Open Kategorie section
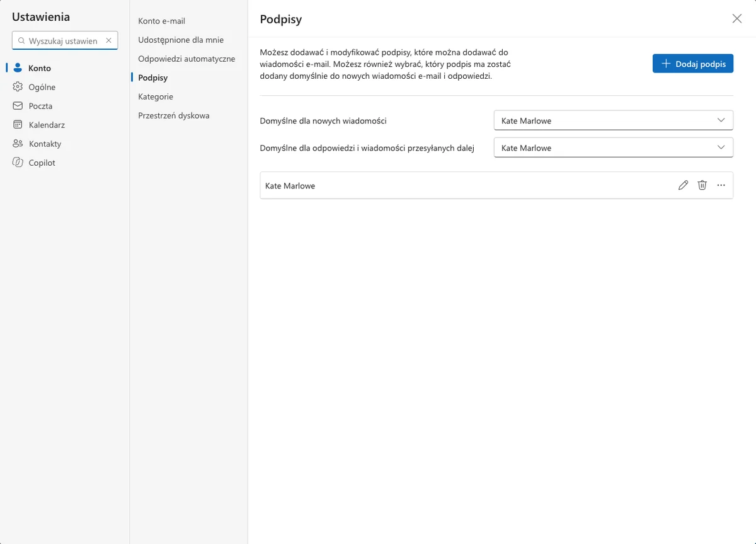Viewport: 756px width, 544px height. [156, 96]
